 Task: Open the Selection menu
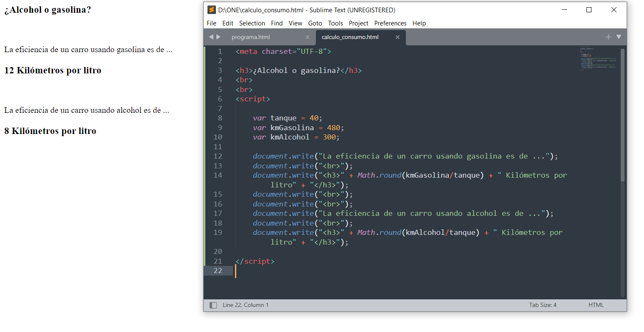pyautogui.click(x=252, y=23)
